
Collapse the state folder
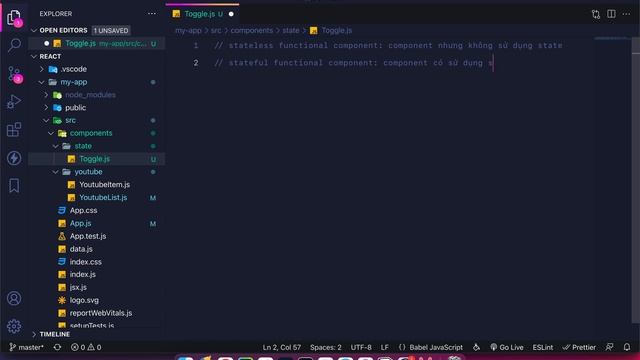tap(56, 146)
